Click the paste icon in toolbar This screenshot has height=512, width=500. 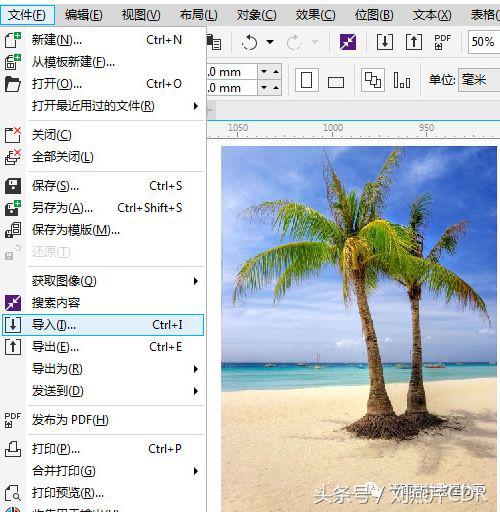(213, 42)
